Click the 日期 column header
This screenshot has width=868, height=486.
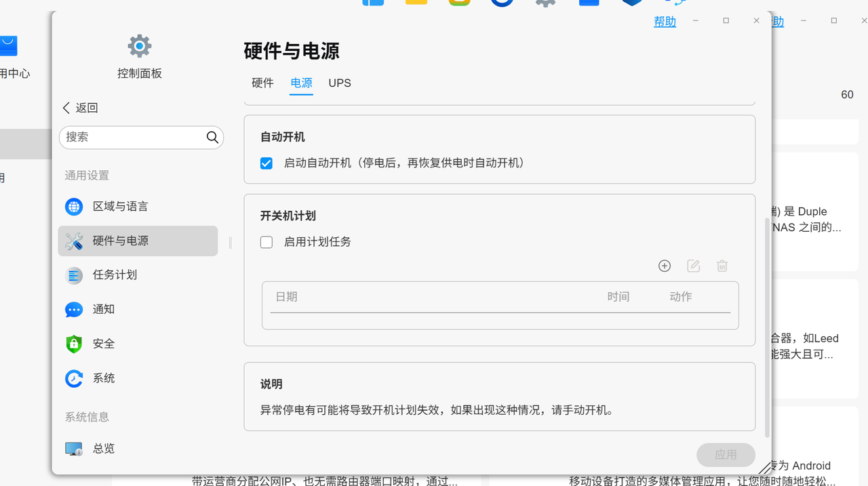coord(286,297)
